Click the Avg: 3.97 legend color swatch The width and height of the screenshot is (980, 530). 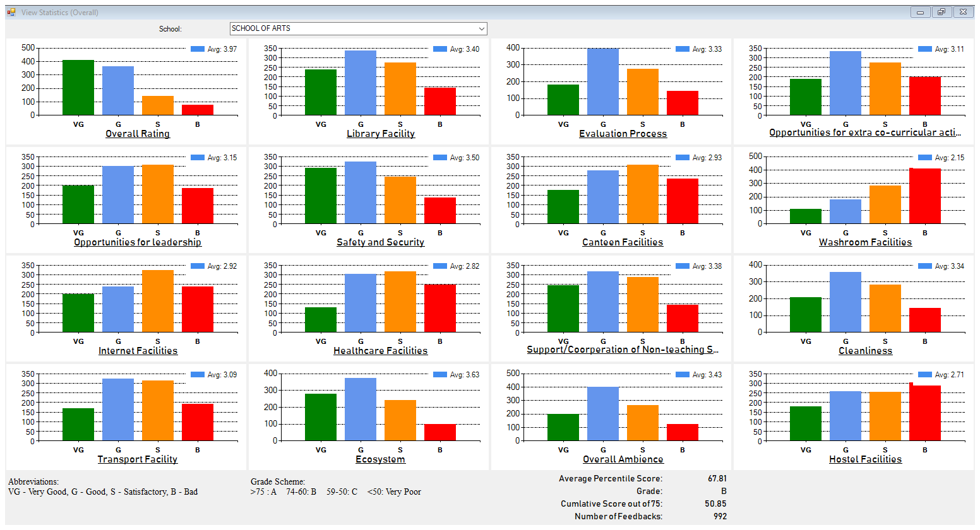click(x=198, y=49)
